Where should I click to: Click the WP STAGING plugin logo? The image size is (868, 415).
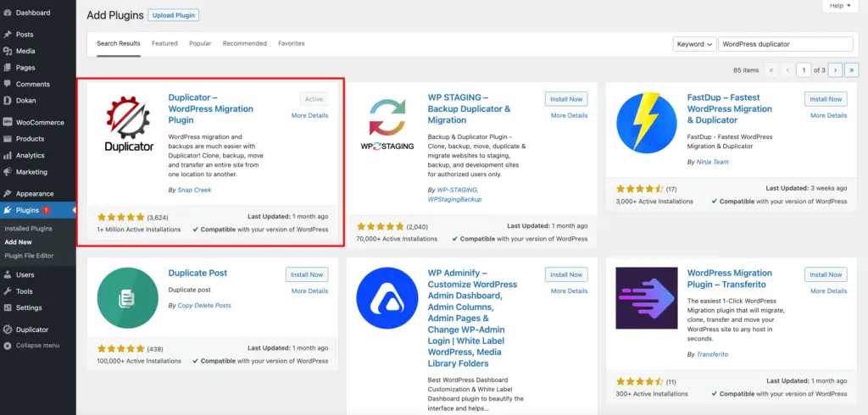[387, 123]
